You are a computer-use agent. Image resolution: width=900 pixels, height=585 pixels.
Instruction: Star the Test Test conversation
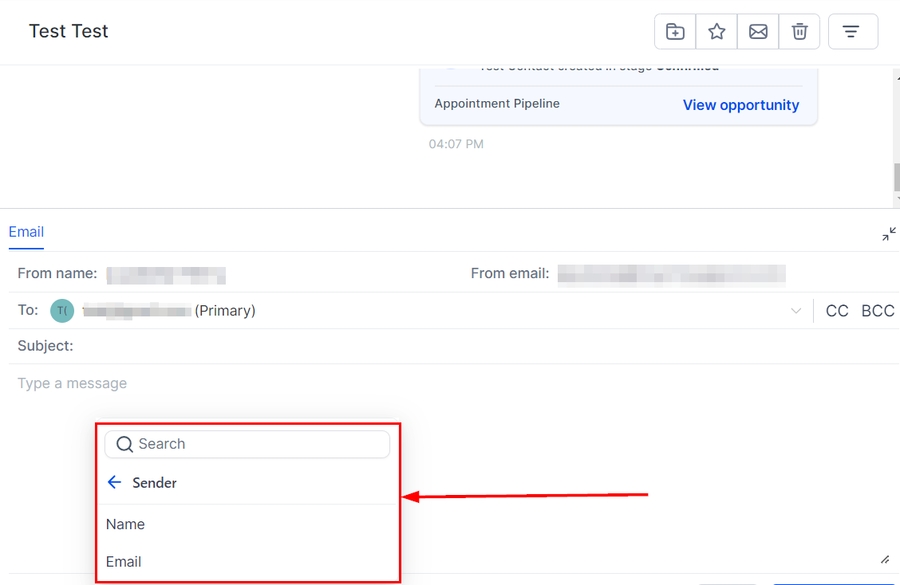pos(717,32)
